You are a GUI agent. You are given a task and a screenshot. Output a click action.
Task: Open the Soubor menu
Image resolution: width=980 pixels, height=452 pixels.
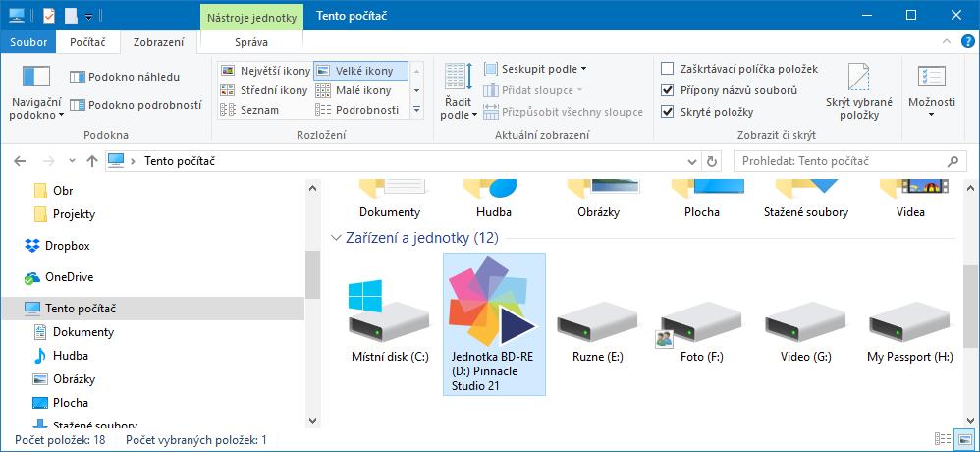pyautogui.click(x=28, y=42)
